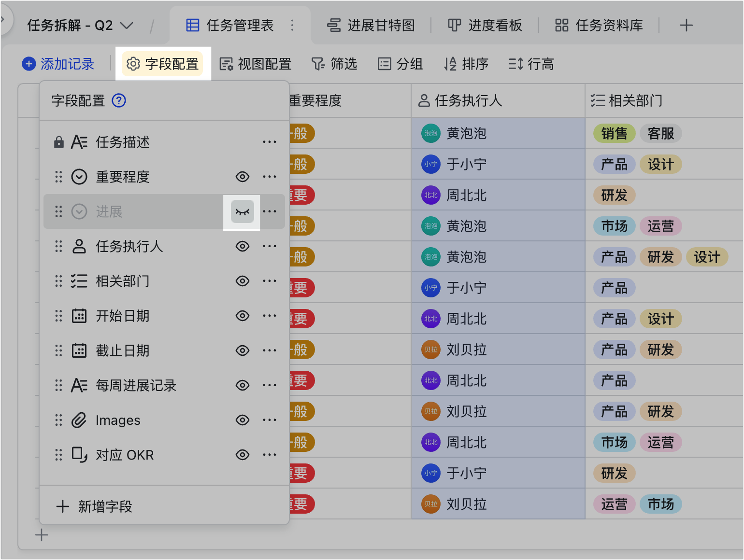This screenshot has width=744, height=560.
Task: Click the drag handle for Images field
Action: click(x=58, y=420)
